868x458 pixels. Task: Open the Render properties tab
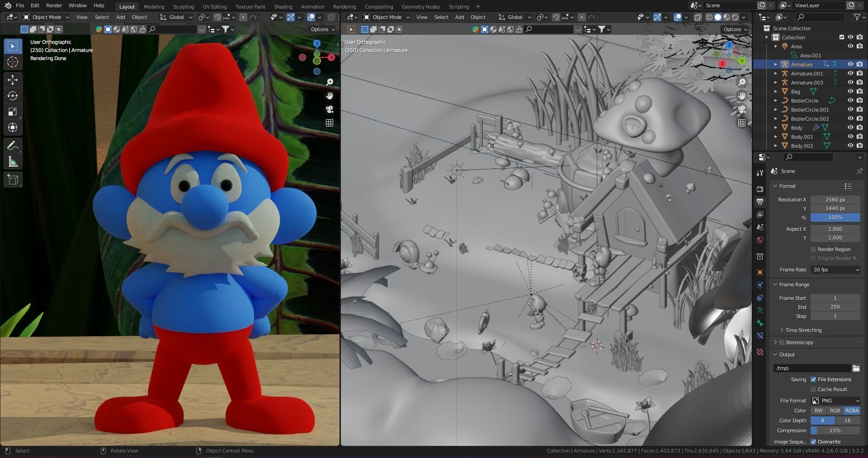click(760, 189)
